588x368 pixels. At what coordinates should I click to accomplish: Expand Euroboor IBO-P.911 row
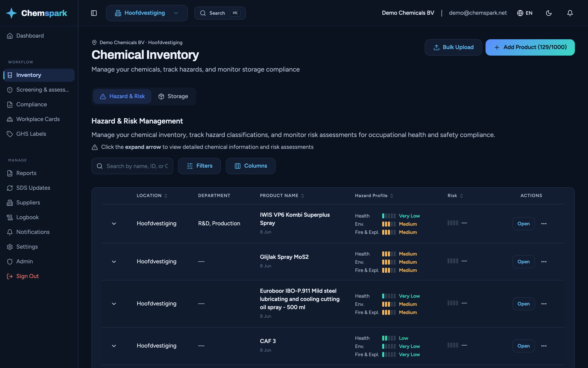[x=114, y=304]
